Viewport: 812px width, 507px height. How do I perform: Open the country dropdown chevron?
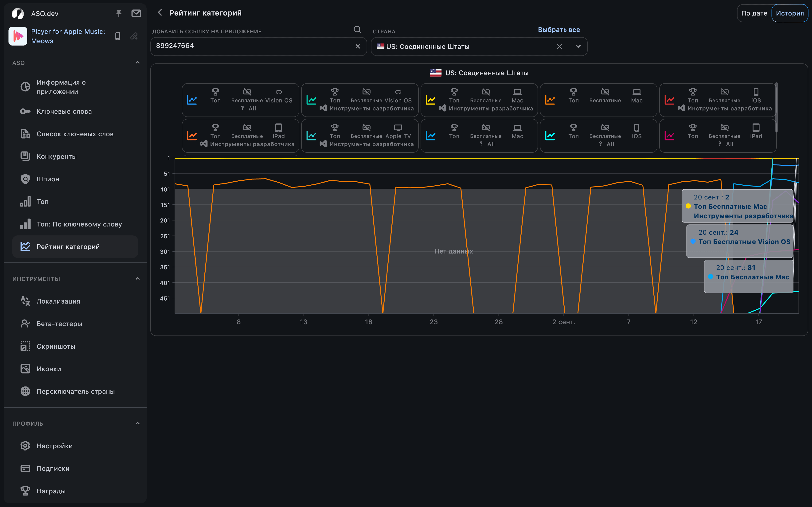pyautogui.click(x=578, y=46)
